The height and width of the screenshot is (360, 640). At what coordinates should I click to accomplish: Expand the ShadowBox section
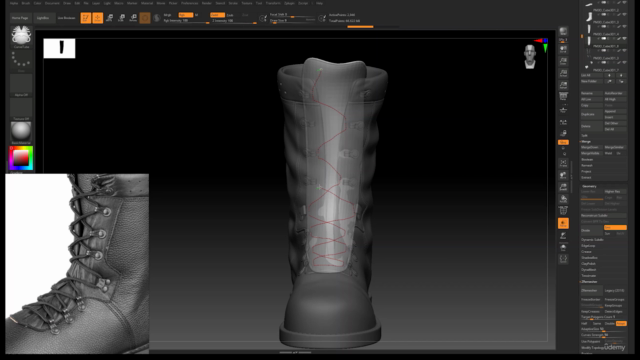pos(589,258)
